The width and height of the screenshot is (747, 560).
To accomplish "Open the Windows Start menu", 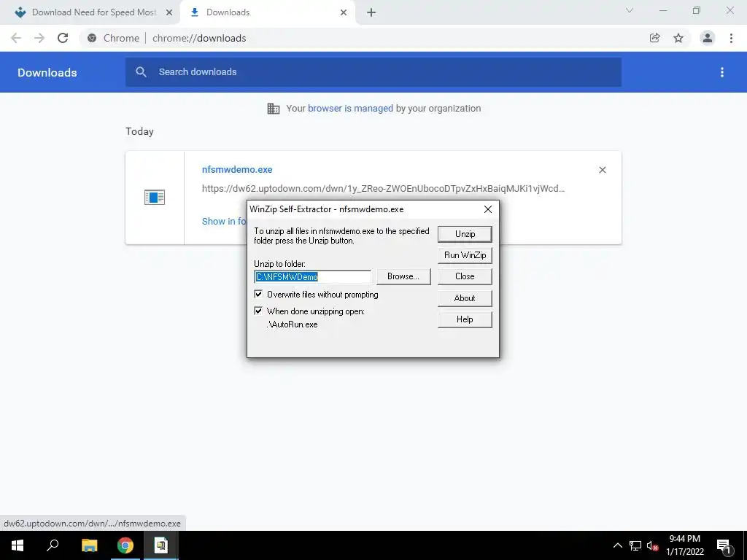I will 18,545.
